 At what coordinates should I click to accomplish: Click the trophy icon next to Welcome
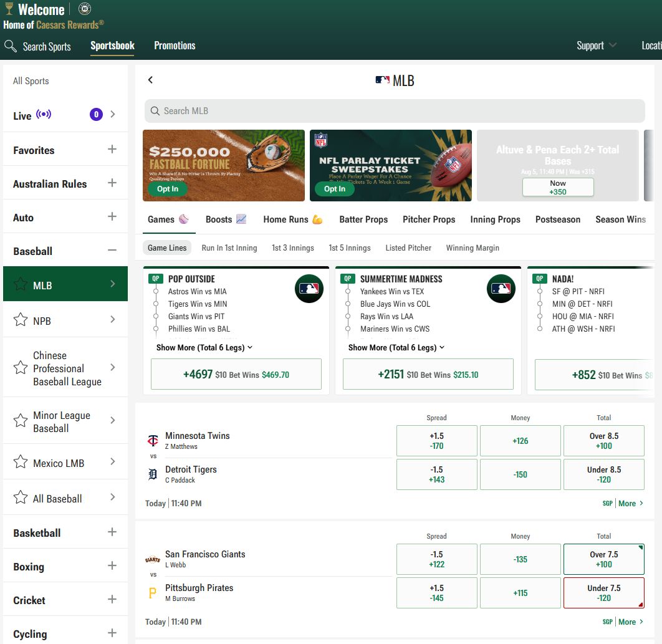tap(9, 9)
